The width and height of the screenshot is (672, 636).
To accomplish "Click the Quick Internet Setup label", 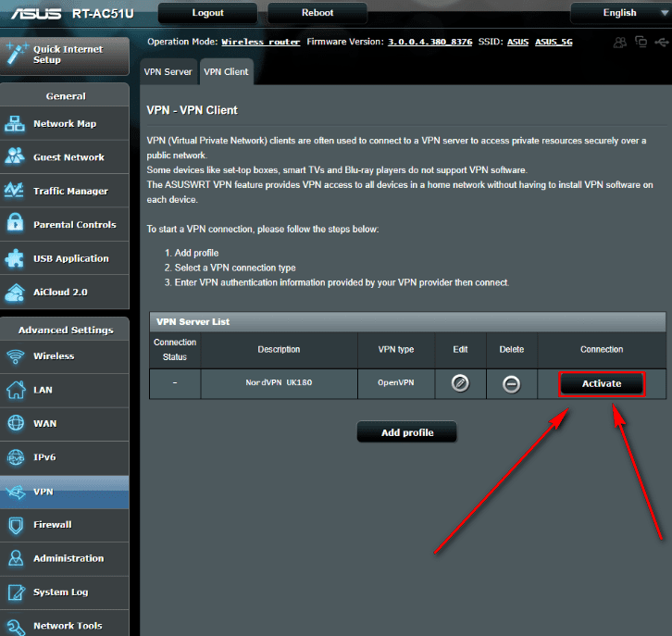I will pos(68,55).
